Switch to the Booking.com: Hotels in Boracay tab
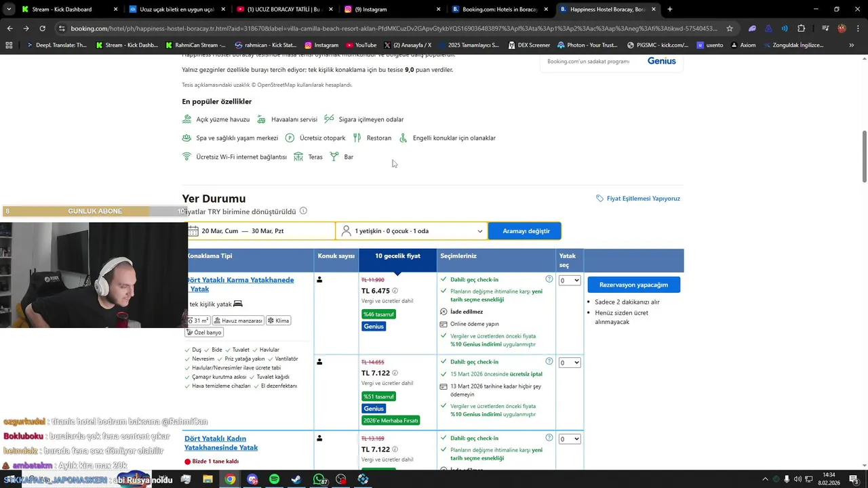This screenshot has height=488, width=868. pyautogui.click(x=500, y=9)
